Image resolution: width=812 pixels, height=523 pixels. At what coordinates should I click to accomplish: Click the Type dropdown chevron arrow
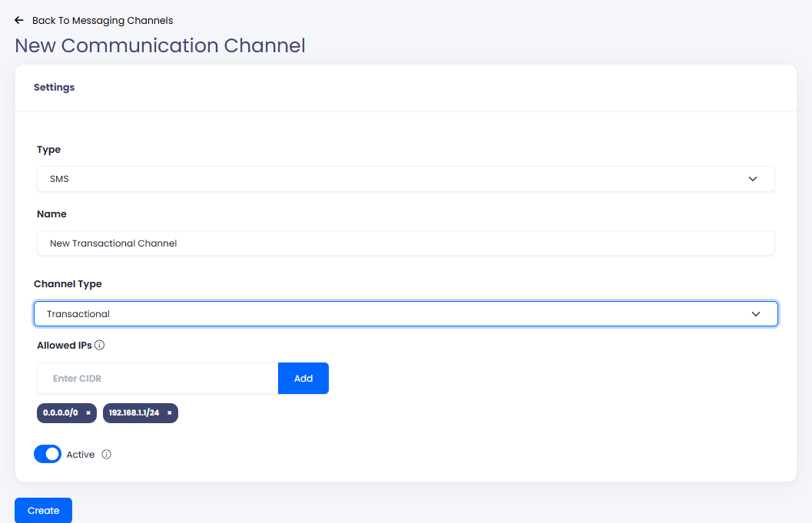(752, 179)
